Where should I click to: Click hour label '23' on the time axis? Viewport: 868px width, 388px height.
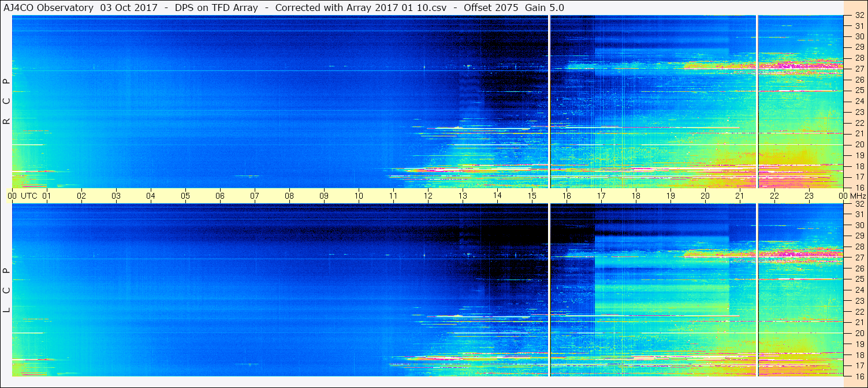click(809, 196)
